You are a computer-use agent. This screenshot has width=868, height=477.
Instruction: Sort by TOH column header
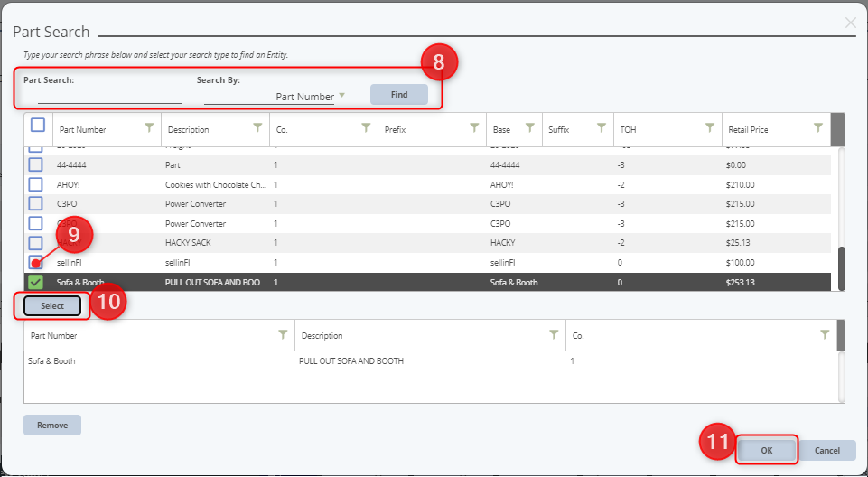point(628,129)
